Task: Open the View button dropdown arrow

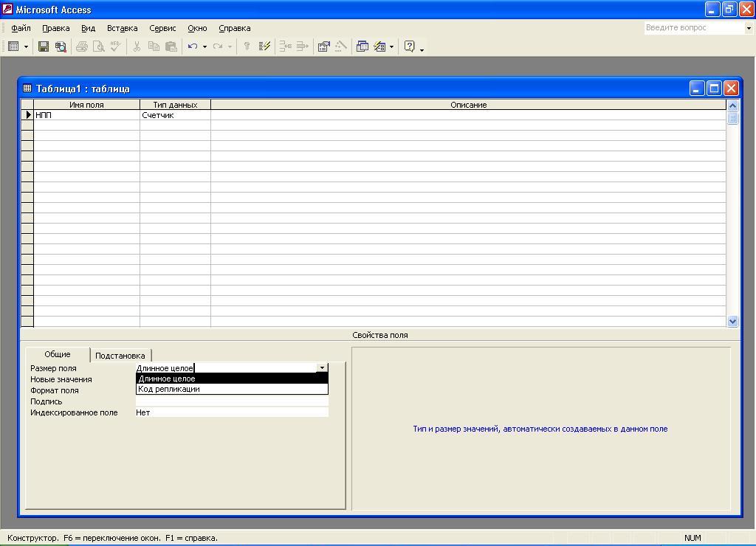Action: tap(26, 46)
